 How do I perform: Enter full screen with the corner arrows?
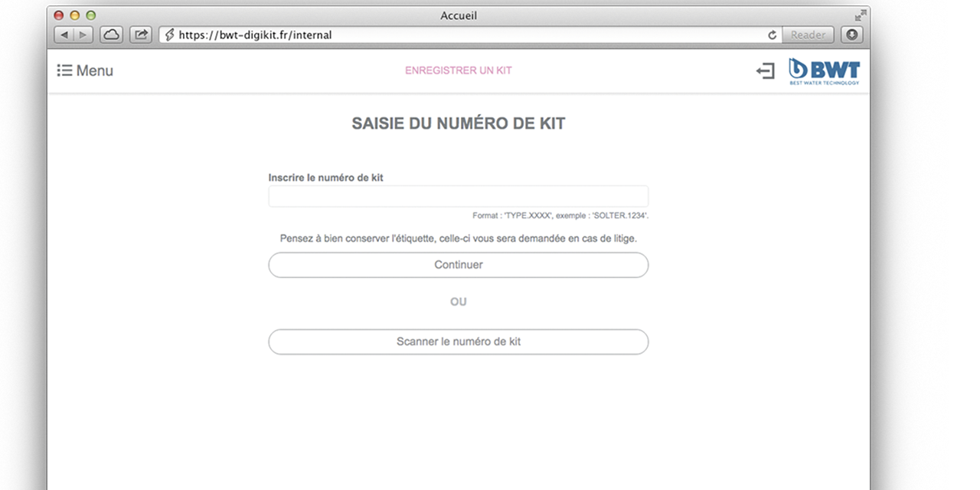(861, 15)
